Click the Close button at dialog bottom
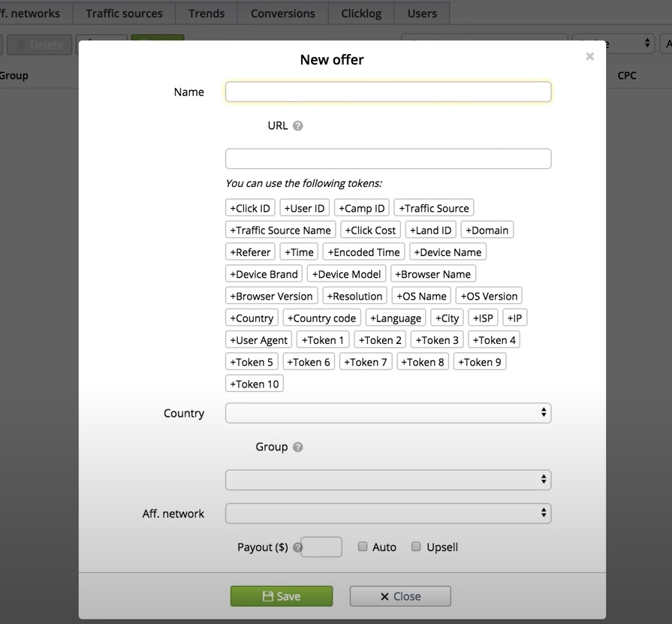 tap(400, 596)
